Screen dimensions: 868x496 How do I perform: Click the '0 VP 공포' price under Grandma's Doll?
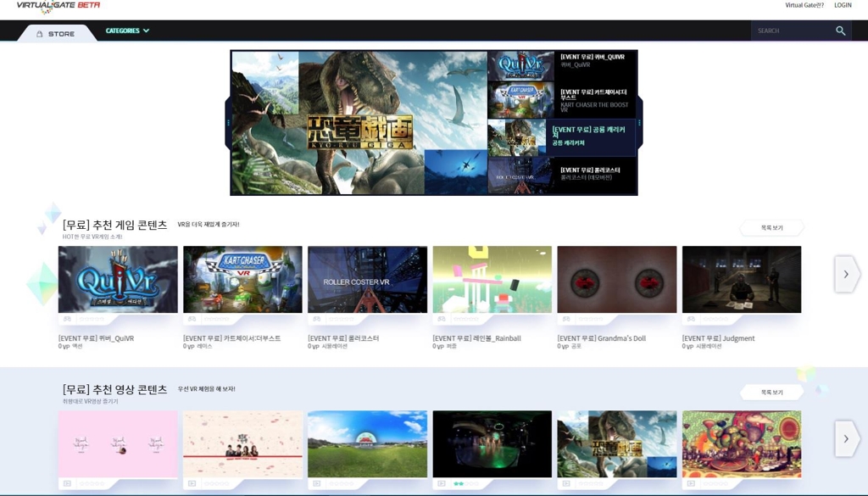pyautogui.click(x=569, y=347)
